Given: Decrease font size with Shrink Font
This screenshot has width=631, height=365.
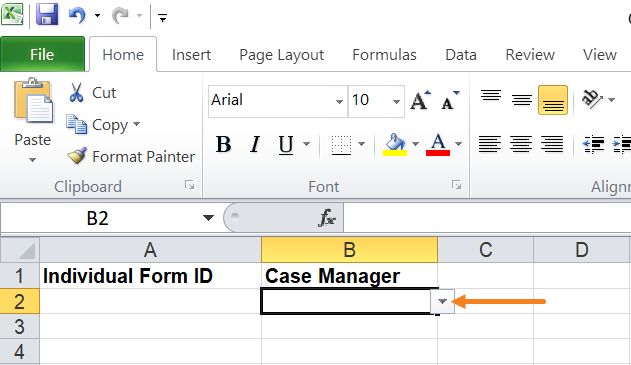Looking at the screenshot, I should (x=450, y=101).
